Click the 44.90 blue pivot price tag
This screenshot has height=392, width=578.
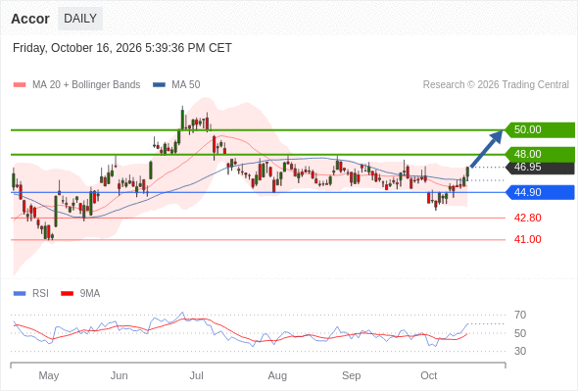[x=541, y=192]
